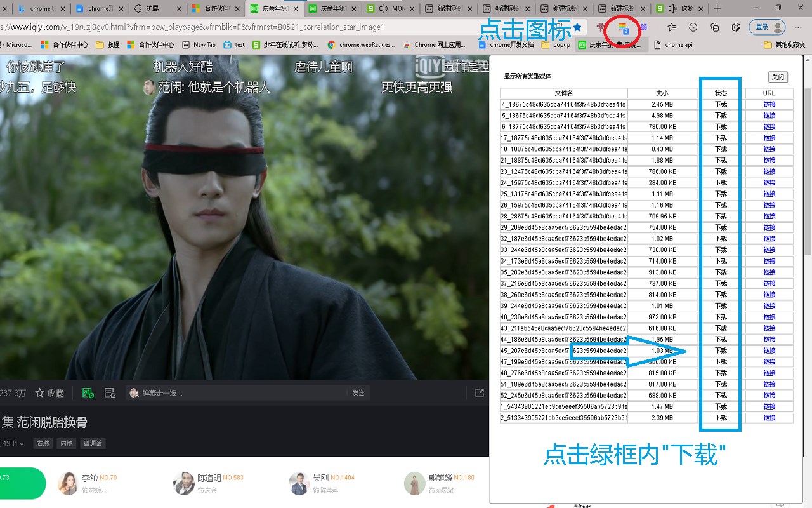Click 下载 for the 1.47 MB file
The image size is (812, 508).
[721, 406]
